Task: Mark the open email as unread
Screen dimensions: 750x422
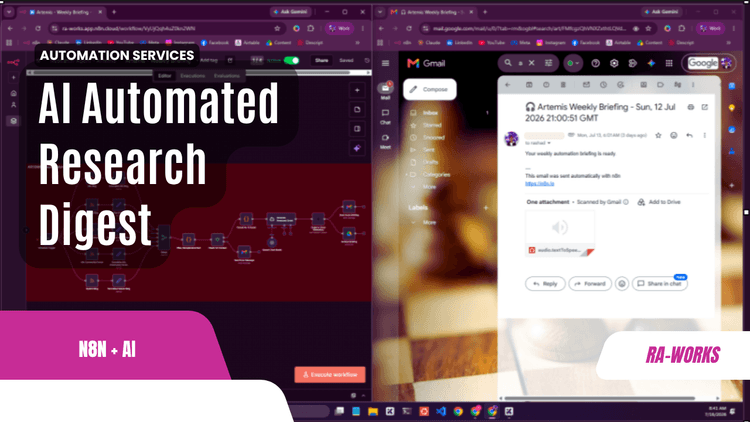Action: (586, 85)
